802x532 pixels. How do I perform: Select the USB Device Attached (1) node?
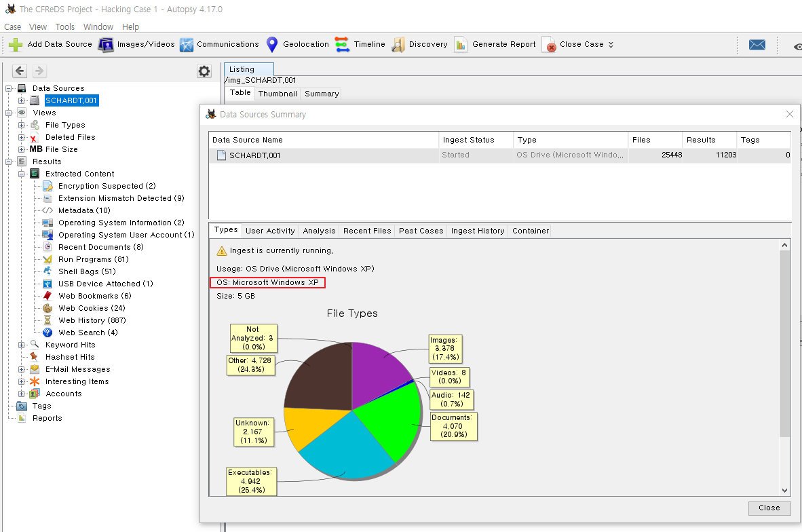click(106, 284)
